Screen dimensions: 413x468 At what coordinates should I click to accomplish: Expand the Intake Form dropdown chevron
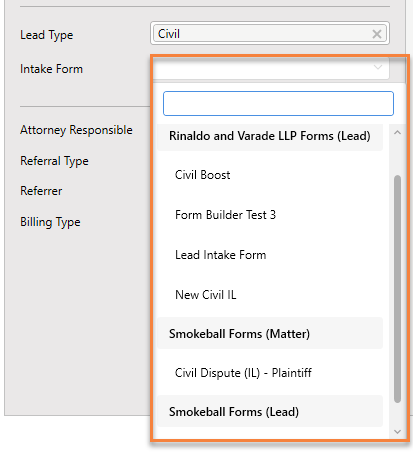pos(378,67)
